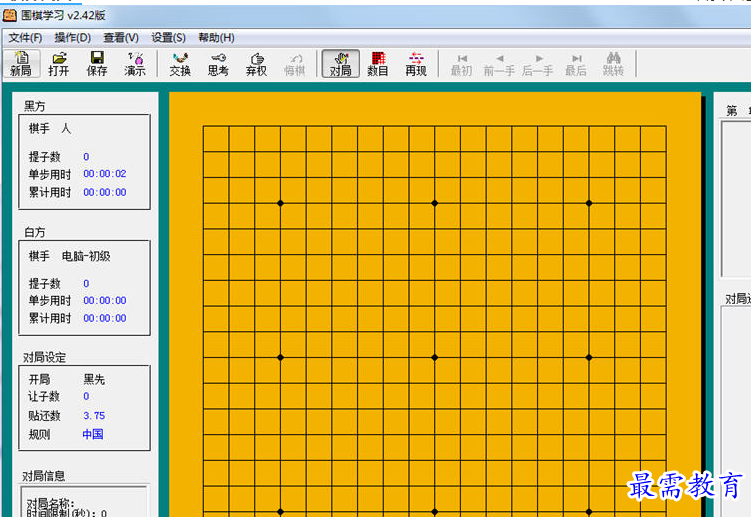
Task: Place a stone on the board's top-left corner intersection
Action: [204, 126]
